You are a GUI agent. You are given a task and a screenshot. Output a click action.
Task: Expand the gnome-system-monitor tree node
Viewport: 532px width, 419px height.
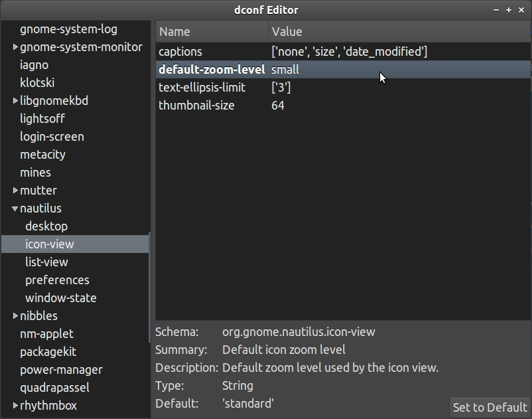pos(15,47)
